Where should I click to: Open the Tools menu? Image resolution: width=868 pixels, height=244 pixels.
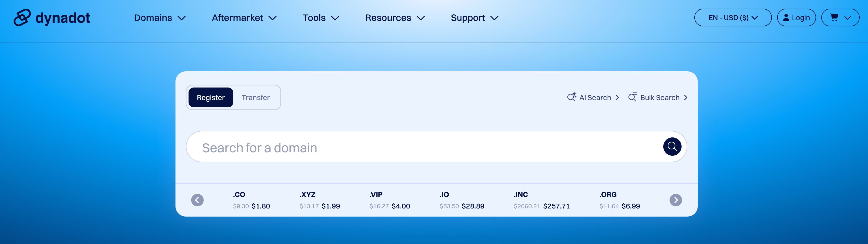point(321,18)
